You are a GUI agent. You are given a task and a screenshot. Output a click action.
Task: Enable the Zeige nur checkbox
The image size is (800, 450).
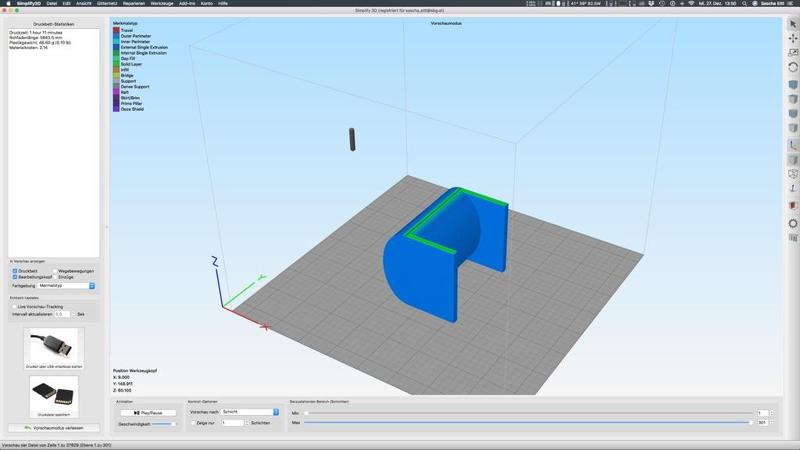point(193,423)
